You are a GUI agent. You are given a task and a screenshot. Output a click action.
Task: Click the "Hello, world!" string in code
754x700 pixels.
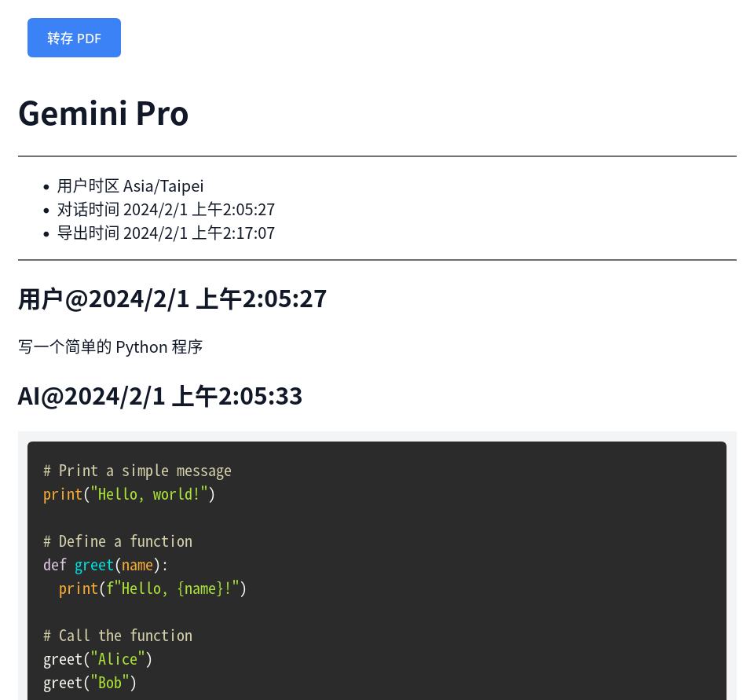(x=148, y=494)
